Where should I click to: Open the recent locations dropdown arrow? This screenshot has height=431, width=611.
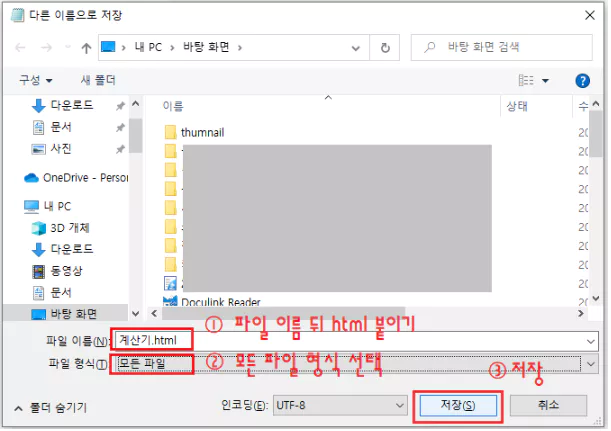[68, 48]
